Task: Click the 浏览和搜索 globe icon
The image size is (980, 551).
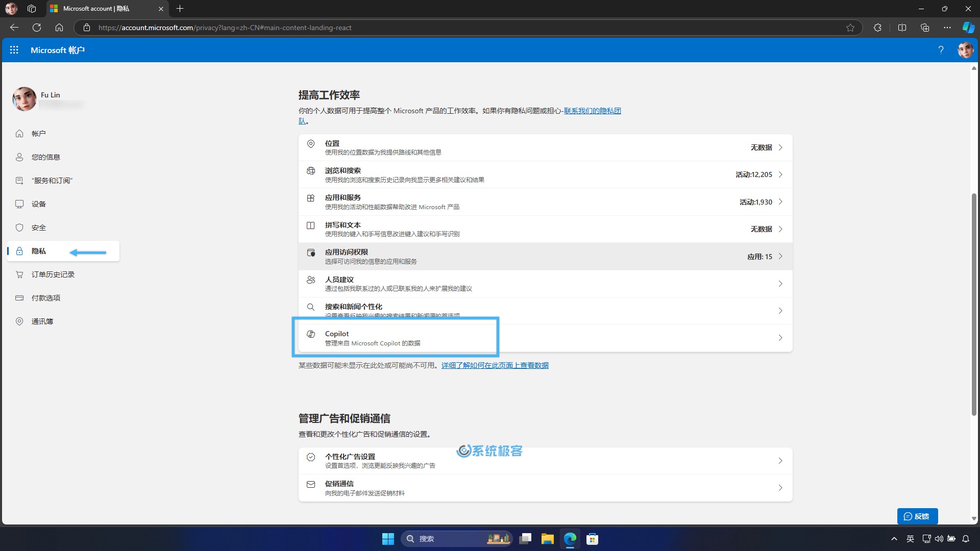Action: [311, 171]
